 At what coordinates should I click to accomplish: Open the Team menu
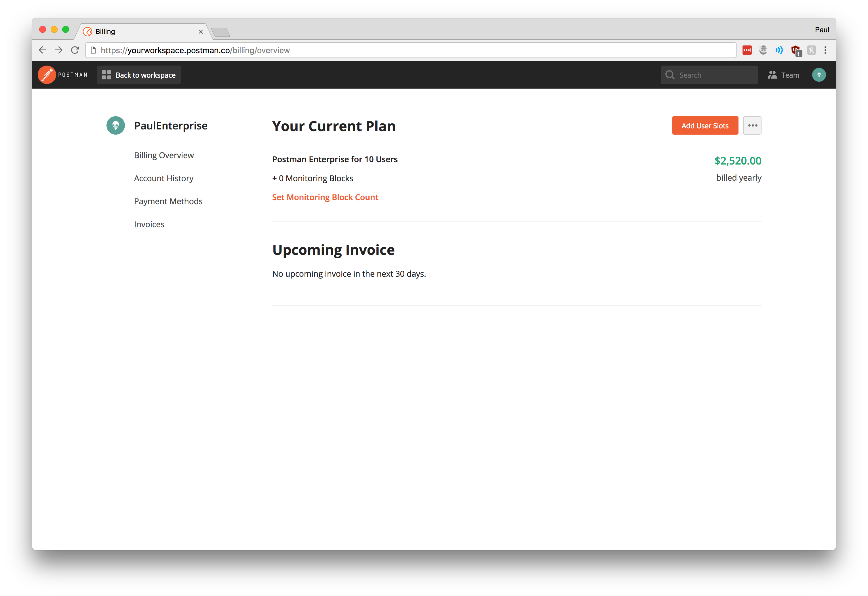pos(784,75)
